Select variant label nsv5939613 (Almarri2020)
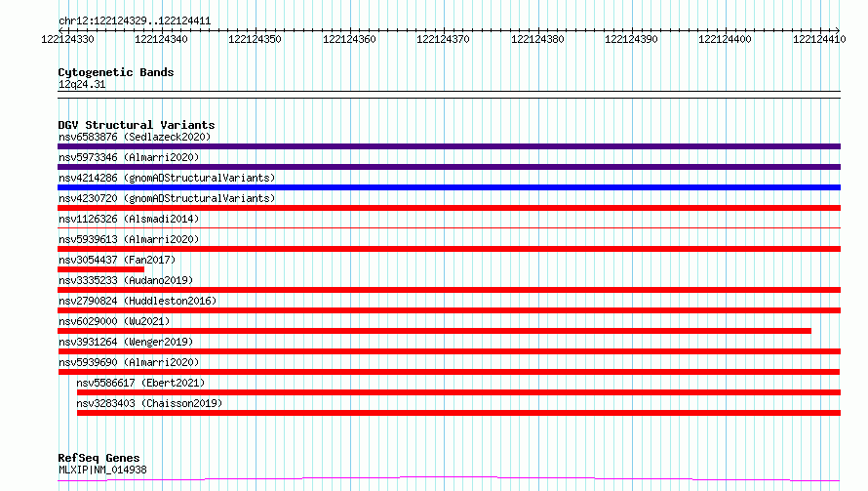868x491 pixels. click(x=129, y=239)
